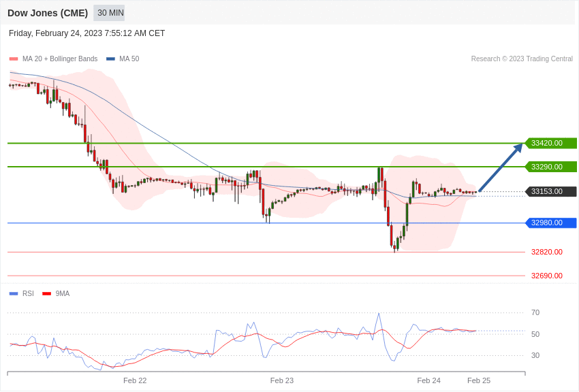Click the 32690.00 support price value

547,276
